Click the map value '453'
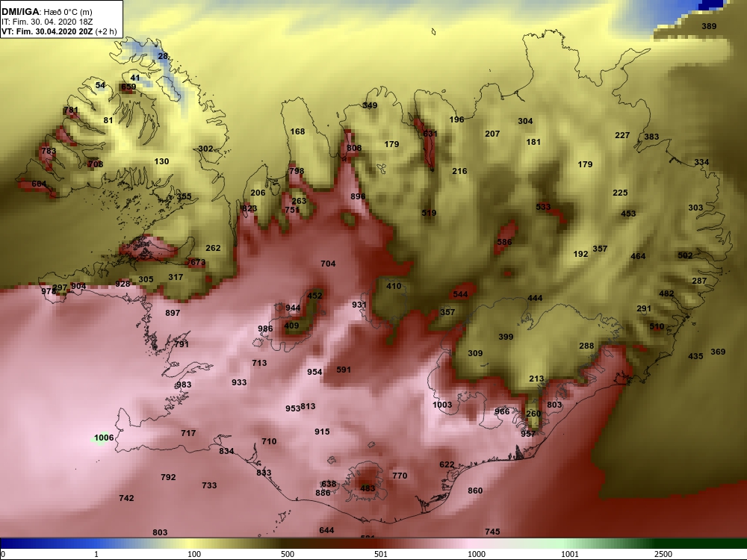The height and width of the screenshot is (560, 747). [x=628, y=214]
